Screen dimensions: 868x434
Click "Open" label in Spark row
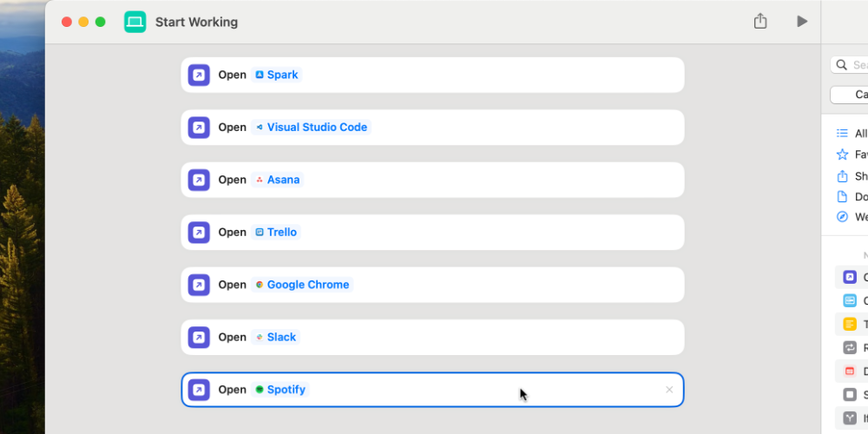click(232, 75)
